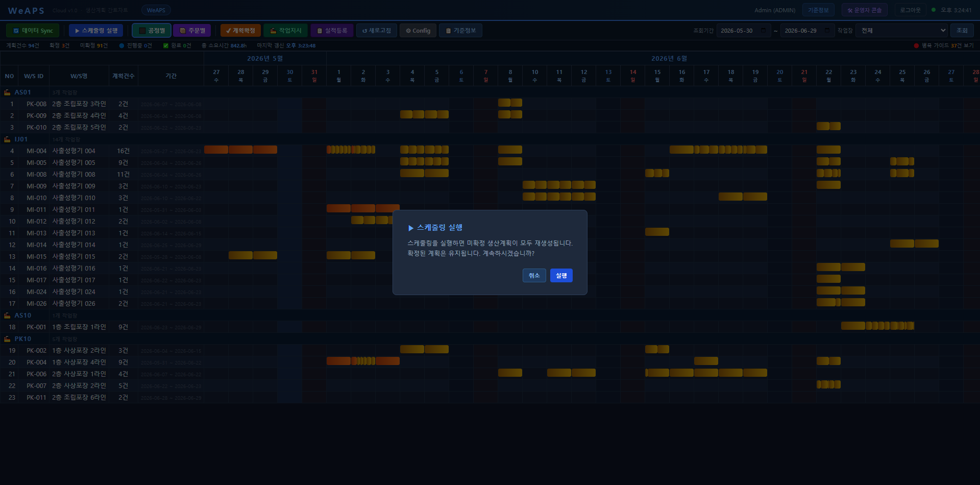Switch view to 주문별

coord(192,31)
